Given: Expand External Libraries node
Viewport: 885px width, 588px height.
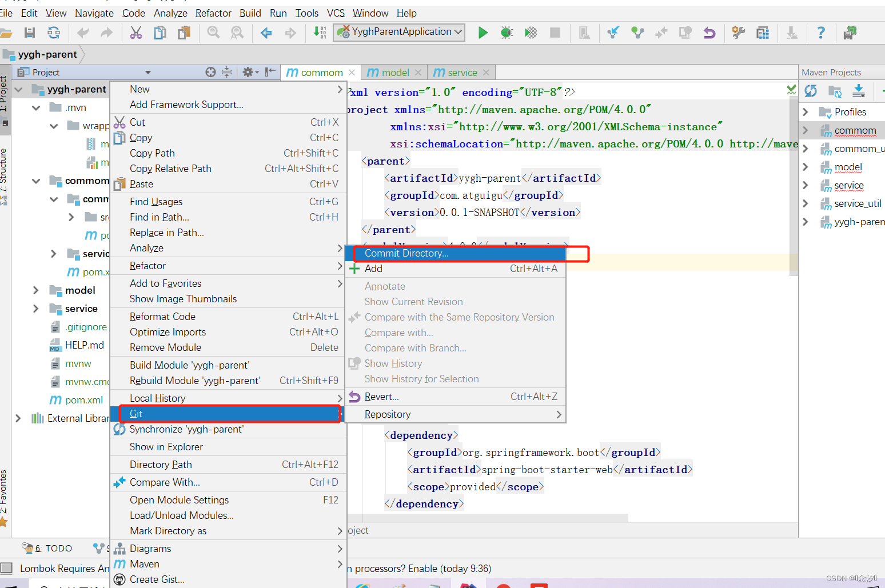Looking at the screenshot, I should click(x=18, y=418).
